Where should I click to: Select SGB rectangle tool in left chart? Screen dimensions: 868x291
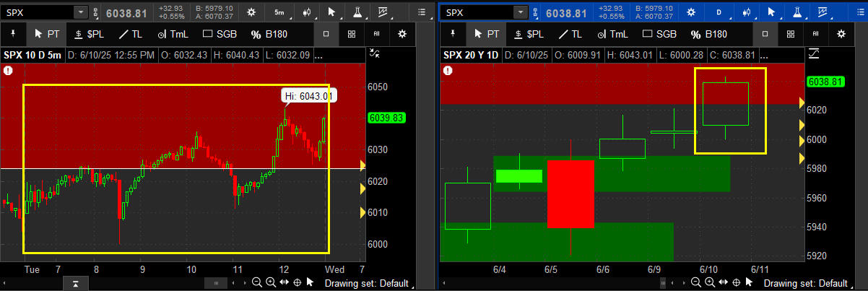click(220, 33)
